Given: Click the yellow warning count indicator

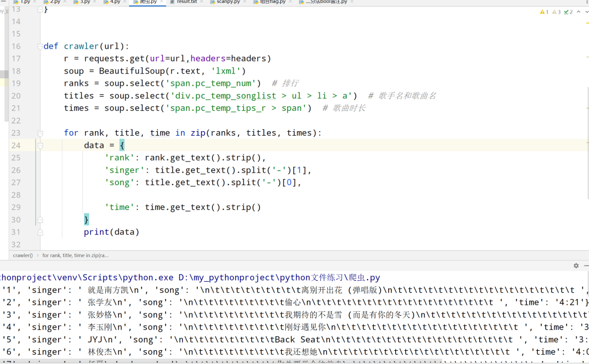Looking at the screenshot, I should [x=544, y=12].
